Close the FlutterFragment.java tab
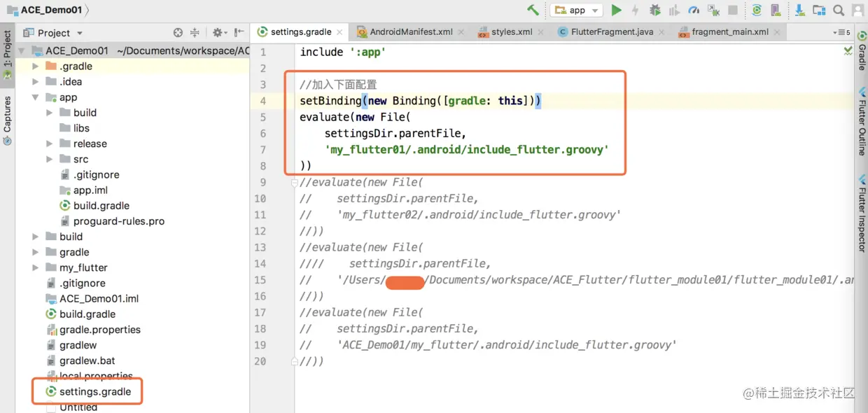Viewport: 868px width, 413px height. click(662, 32)
